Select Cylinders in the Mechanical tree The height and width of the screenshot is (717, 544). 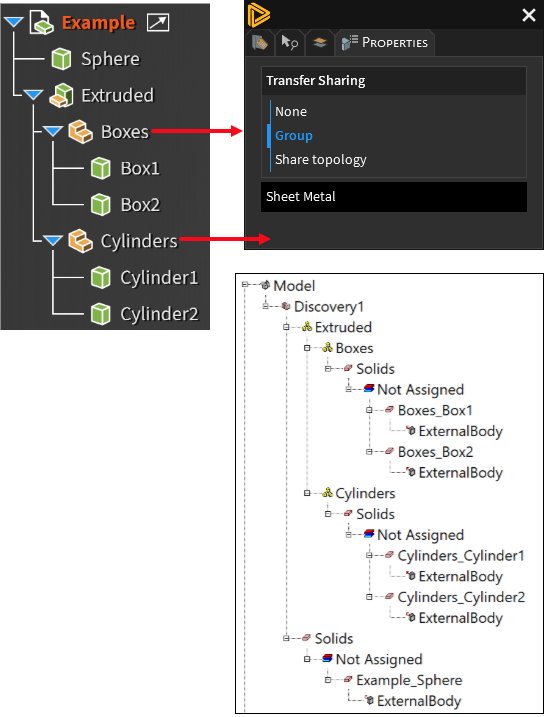(x=365, y=493)
